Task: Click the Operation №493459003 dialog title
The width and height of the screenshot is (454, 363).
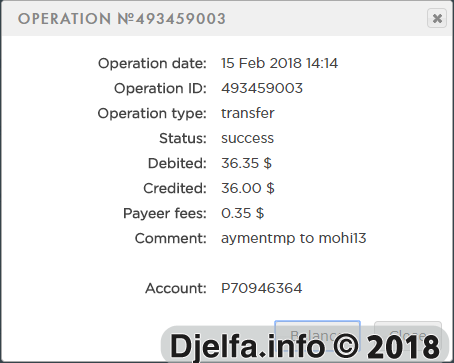Action: point(122,19)
